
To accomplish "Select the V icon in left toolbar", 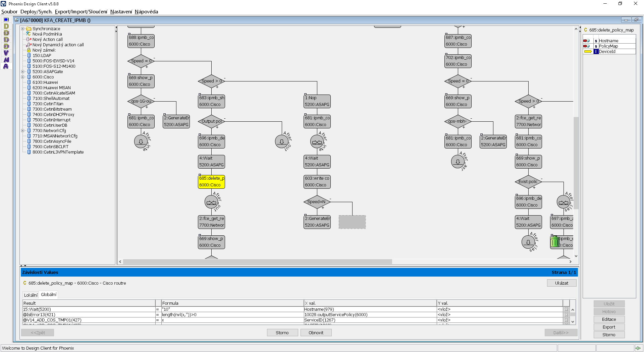I will tap(6, 53).
